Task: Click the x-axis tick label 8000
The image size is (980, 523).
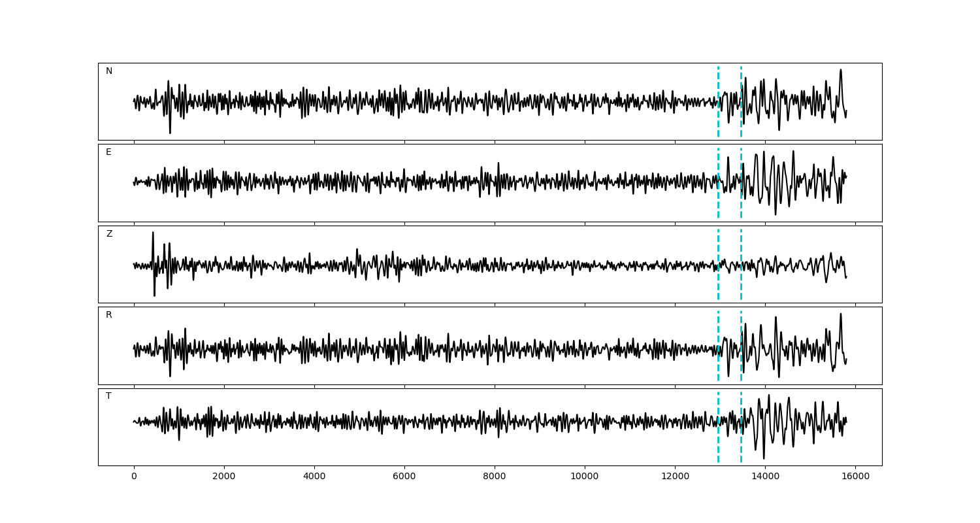Action: pyautogui.click(x=495, y=477)
